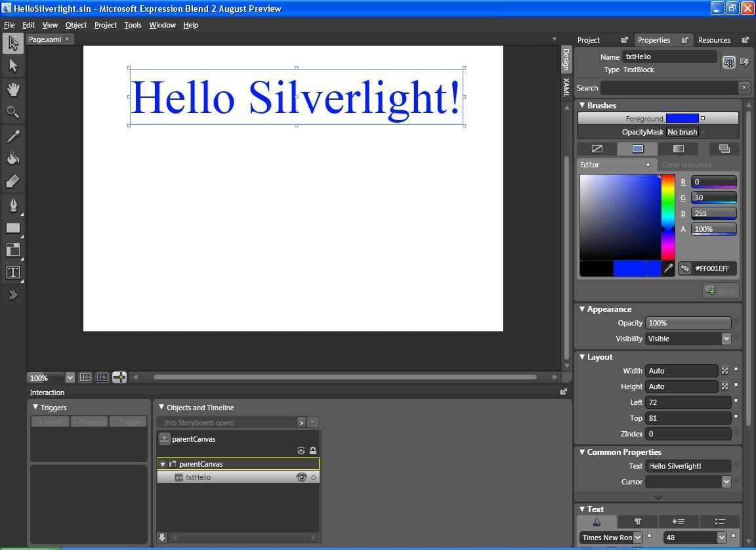The image size is (756, 550).
Task: Open the Project panel tab
Action: pyautogui.click(x=589, y=40)
